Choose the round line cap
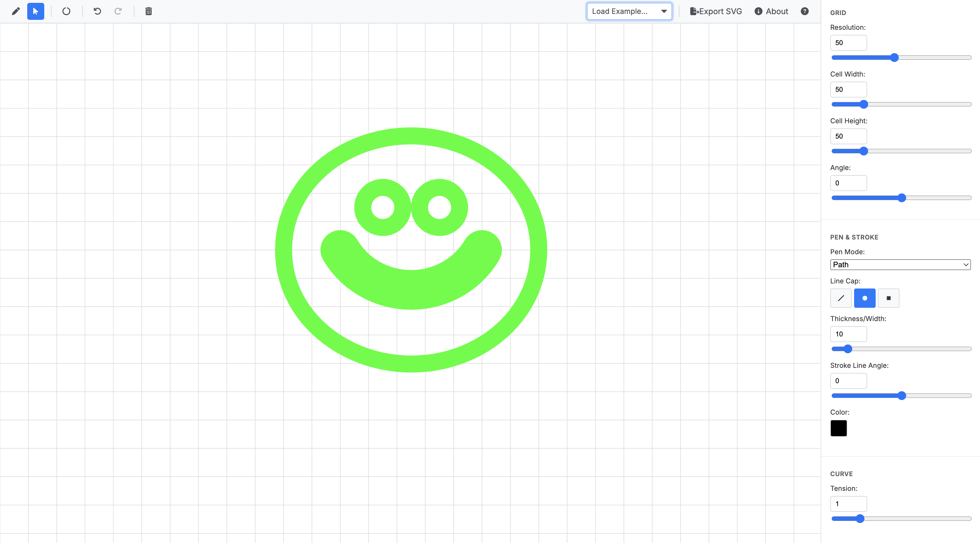This screenshot has width=980, height=543. (x=865, y=298)
